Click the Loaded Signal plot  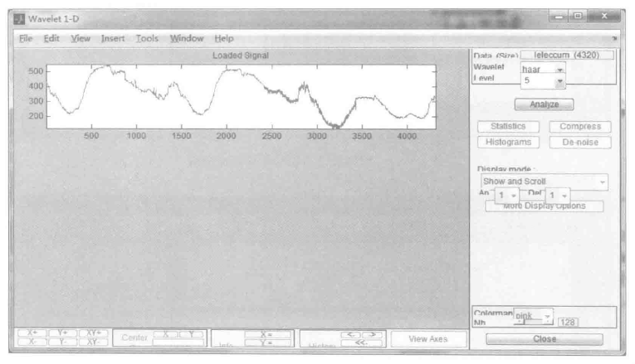point(242,97)
